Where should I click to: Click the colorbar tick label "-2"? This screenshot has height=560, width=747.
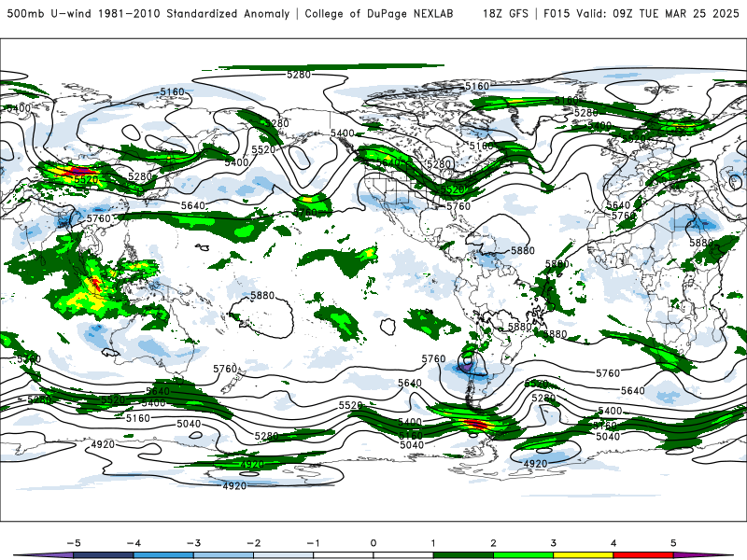(x=253, y=543)
